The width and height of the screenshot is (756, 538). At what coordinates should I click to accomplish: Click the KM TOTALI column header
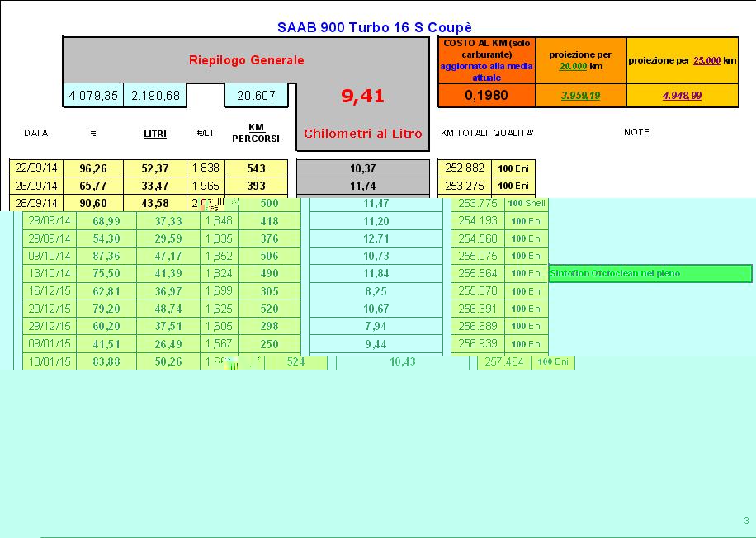tap(464, 133)
